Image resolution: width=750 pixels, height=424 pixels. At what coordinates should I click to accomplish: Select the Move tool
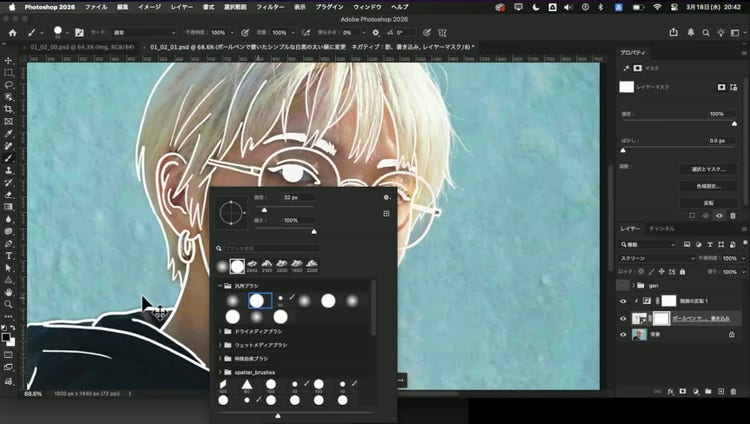point(8,60)
